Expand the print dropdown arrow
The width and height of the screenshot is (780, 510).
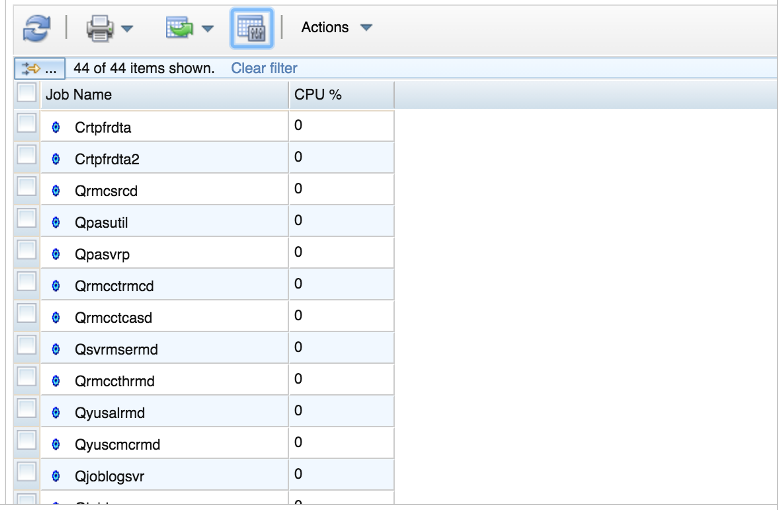[128, 28]
